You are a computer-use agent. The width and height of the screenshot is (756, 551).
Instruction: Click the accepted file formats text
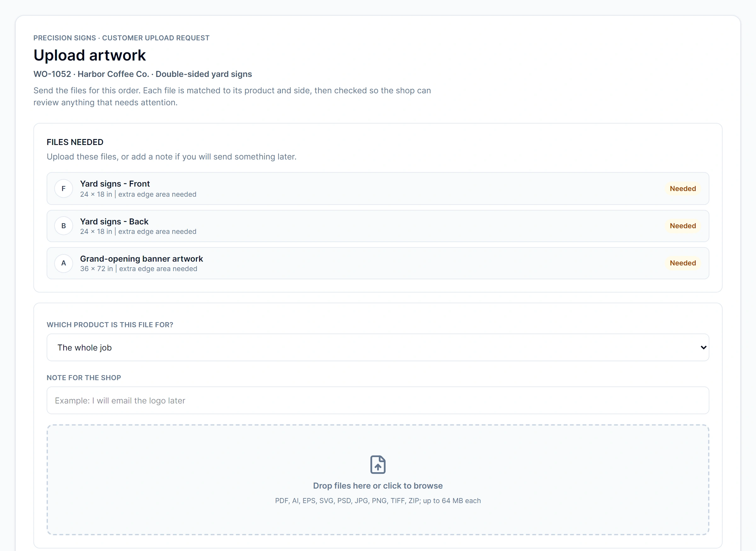[378, 501]
